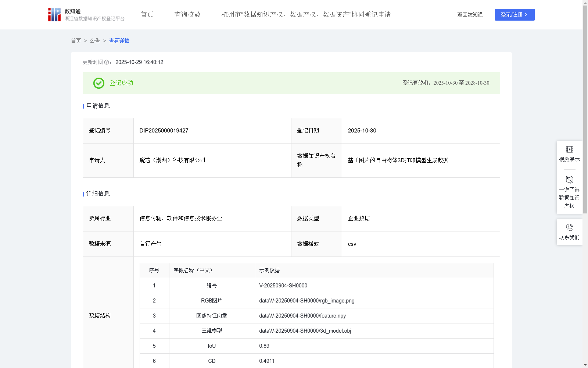Open 公告 from the breadcrumb trail
588x368 pixels.
click(x=95, y=41)
